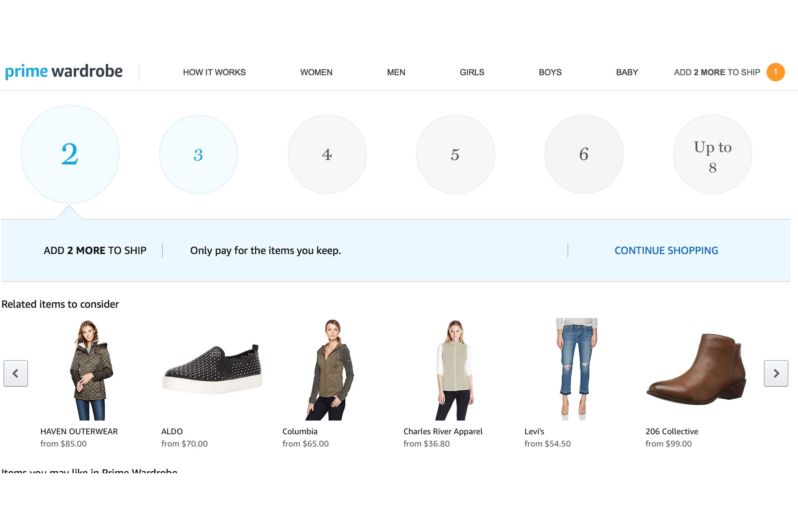Show next related items with right arrow
The image size is (798, 532).
776,373
